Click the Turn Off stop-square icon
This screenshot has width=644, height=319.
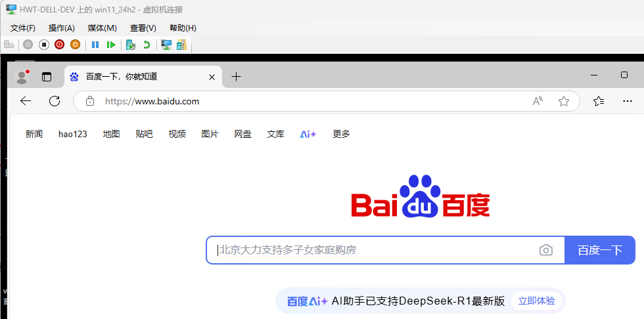pyautogui.click(x=44, y=45)
